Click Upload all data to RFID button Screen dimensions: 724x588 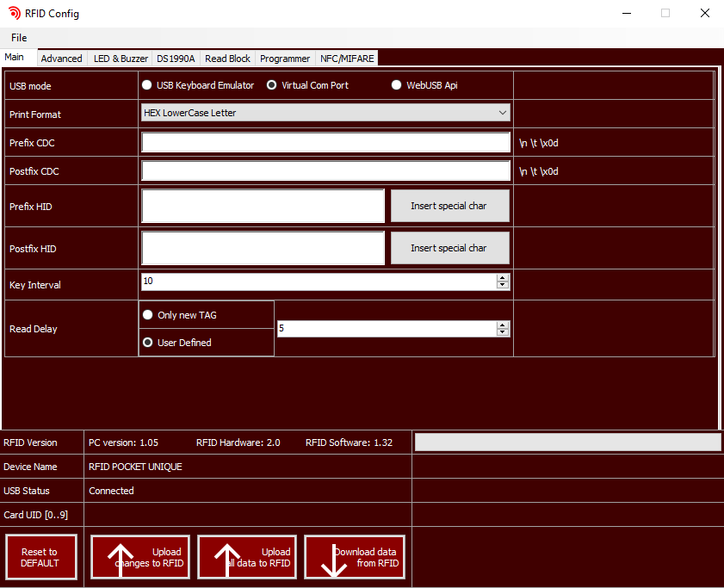point(247,557)
